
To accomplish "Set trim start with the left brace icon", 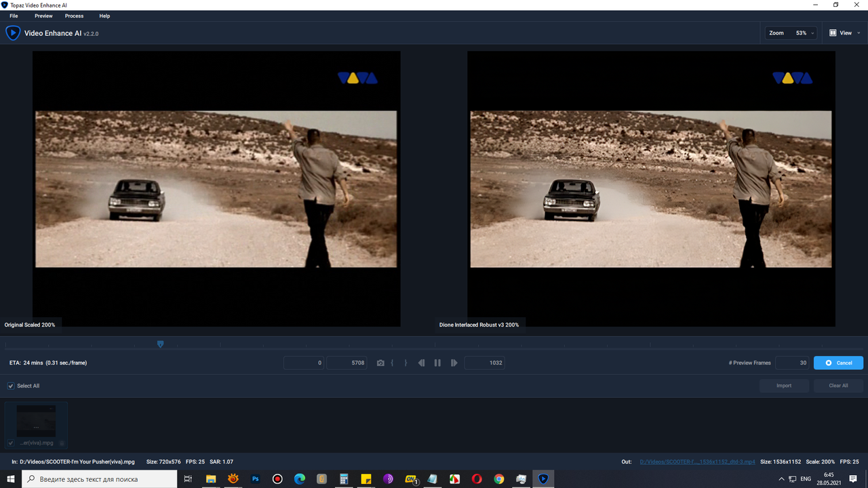I will [x=393, y=363].
